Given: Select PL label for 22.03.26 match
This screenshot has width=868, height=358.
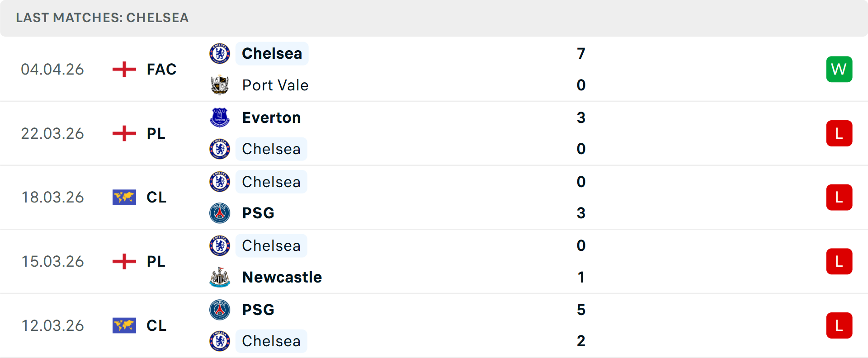Looking at the screenshot, I should click(156, 134).
